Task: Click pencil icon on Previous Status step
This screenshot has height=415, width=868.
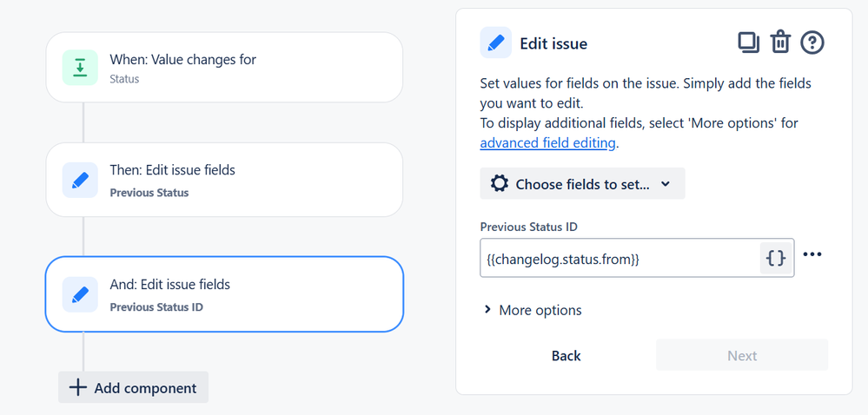Action: (x=80, y=181)
